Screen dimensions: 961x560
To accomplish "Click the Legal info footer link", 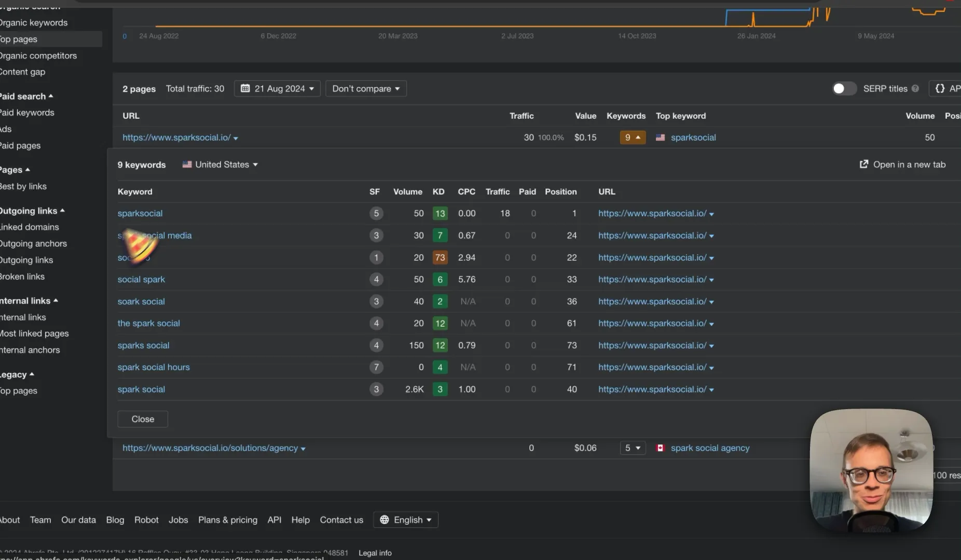I will pyautogui.click(x=375, y=553).
